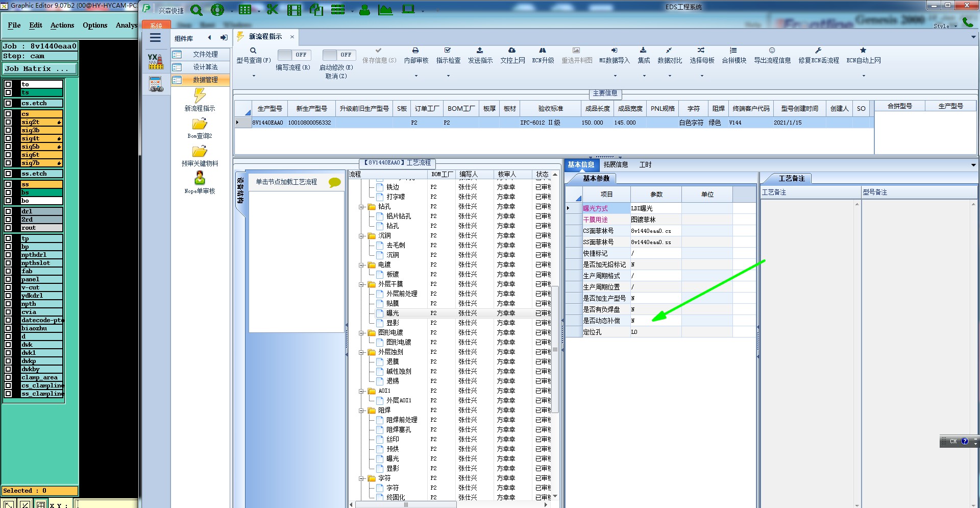This screenshot has width=980, height=508.
Task: Click 数据对比 compare tool
Action: point(670,55)
